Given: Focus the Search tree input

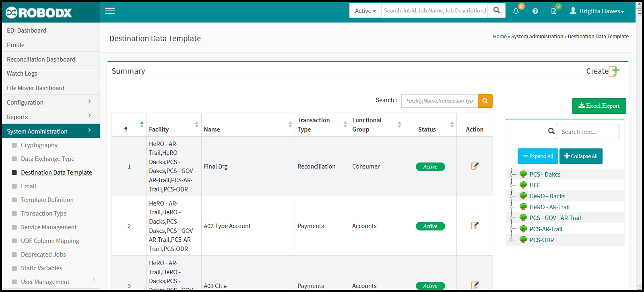Looking at the screenshot, I should tap(587, 132).
